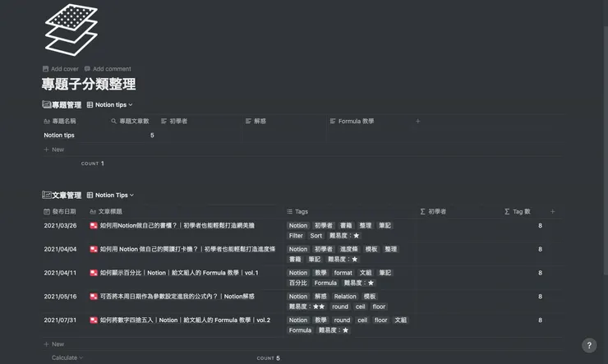608x364 pixels.
Task: Open the 文章管理 database link
Action: coord(62,195)
